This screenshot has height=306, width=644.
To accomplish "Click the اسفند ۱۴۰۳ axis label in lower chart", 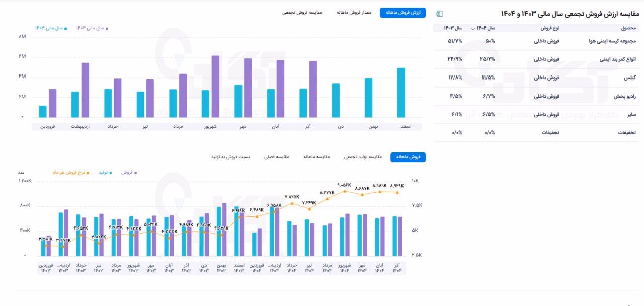I will coord(239,268).
